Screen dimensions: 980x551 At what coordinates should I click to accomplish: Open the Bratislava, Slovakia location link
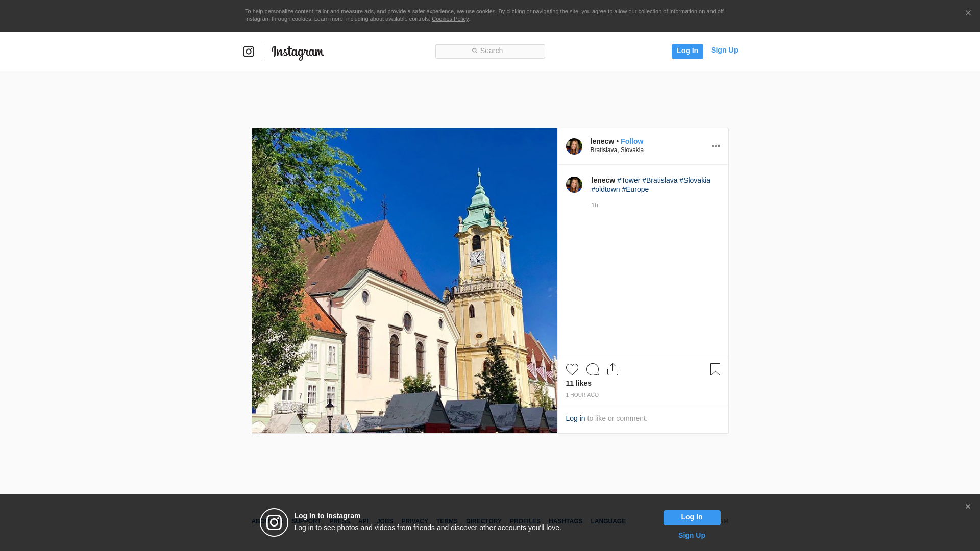[x=617, y=150]
